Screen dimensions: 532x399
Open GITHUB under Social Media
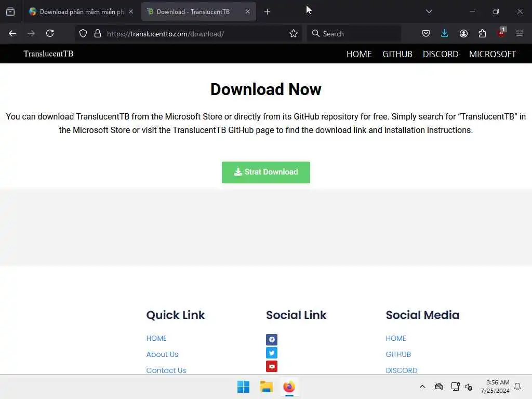coord(398,354)
